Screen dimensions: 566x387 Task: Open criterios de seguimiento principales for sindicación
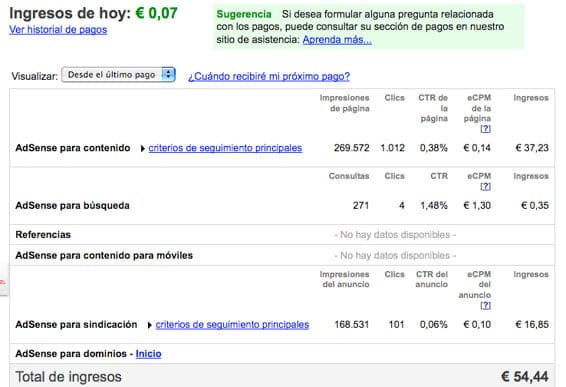232,325
